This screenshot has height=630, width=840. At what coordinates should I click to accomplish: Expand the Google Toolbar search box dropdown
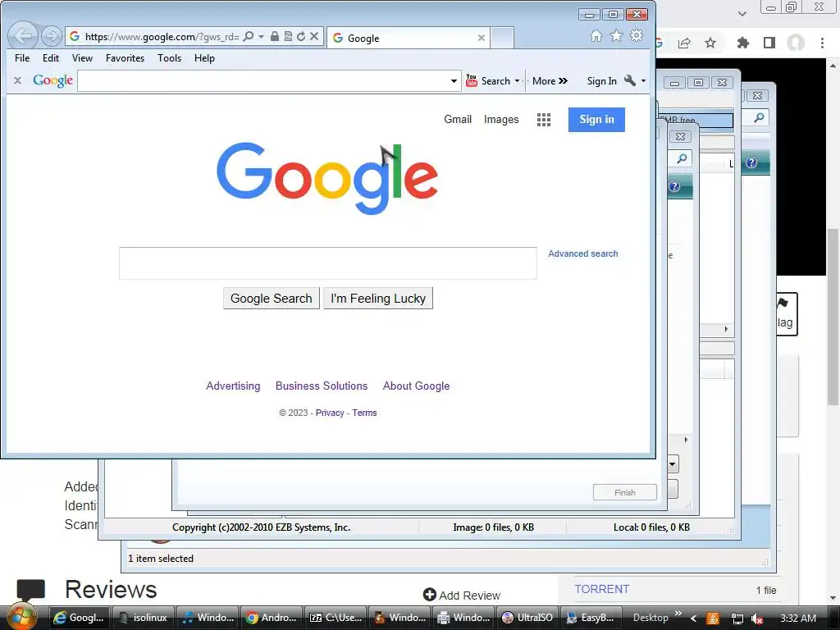454,81
